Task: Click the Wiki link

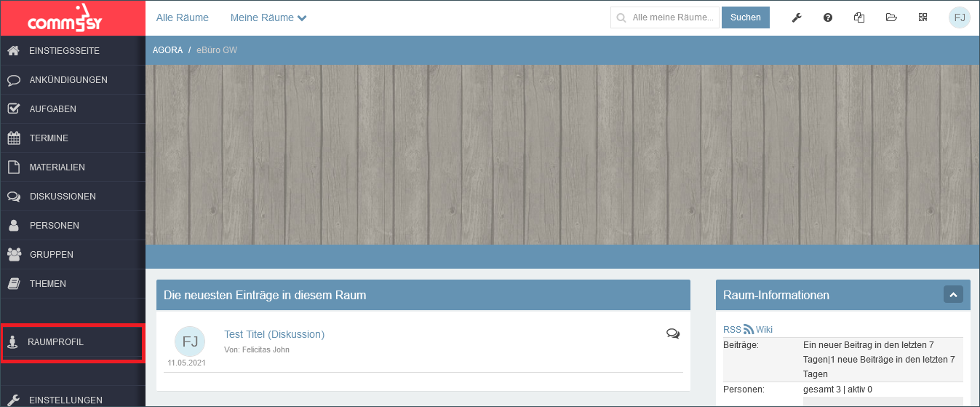Action: click(764, 330)
